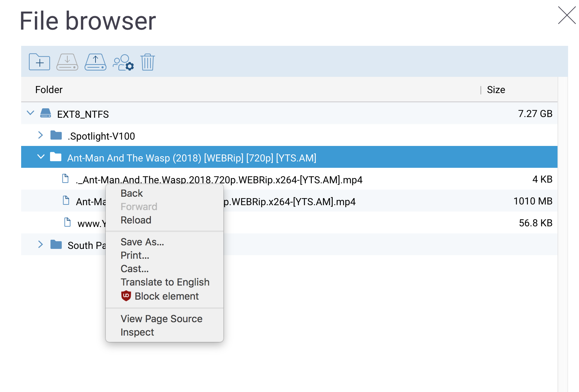Click the EXT8_NTFS drive icon
The image size is (579, 392).
pos(45,113)
